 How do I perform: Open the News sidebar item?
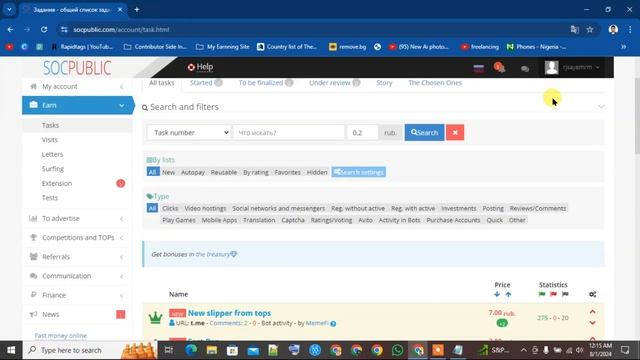coord(78,314)
